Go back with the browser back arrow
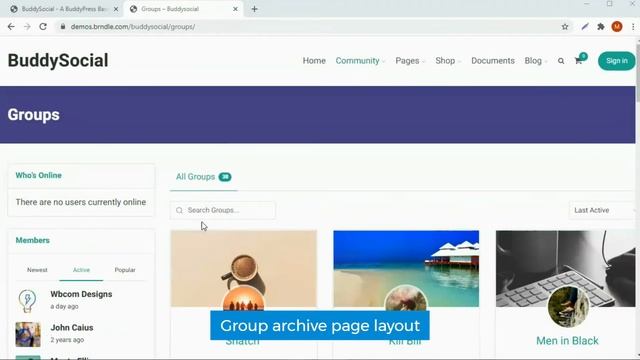 pyautogui.click(x=11, y=27)
